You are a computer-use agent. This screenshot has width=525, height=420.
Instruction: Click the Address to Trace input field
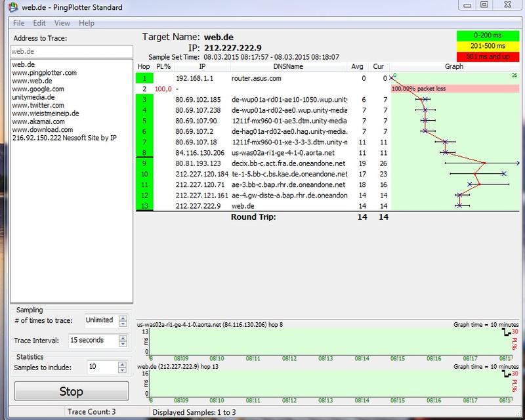(72, 51)
